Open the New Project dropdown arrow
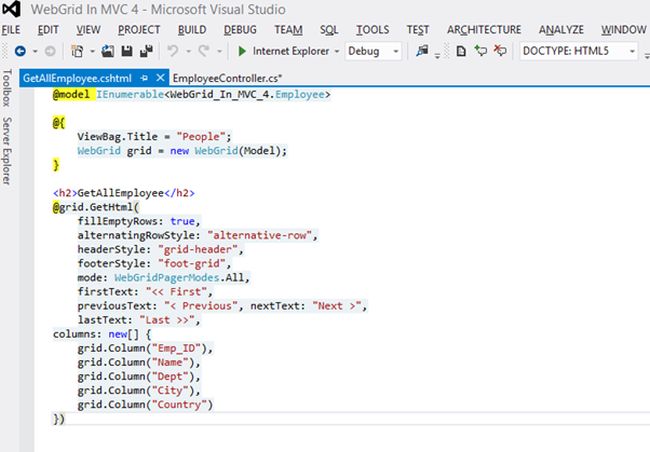This screenshot has height=452, width=650. (92, 51)
